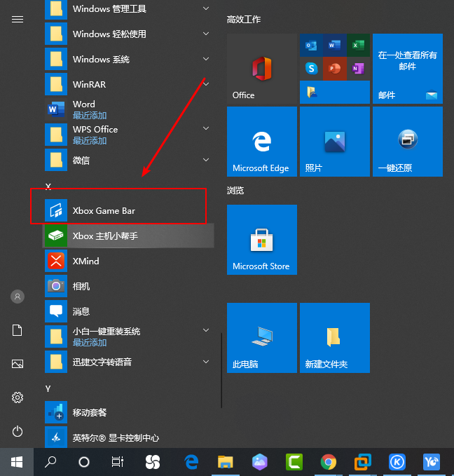This screenshot has height=476, width=454.
Task: Launch Xbox 主机小帮手
Action: pos(128,236)
